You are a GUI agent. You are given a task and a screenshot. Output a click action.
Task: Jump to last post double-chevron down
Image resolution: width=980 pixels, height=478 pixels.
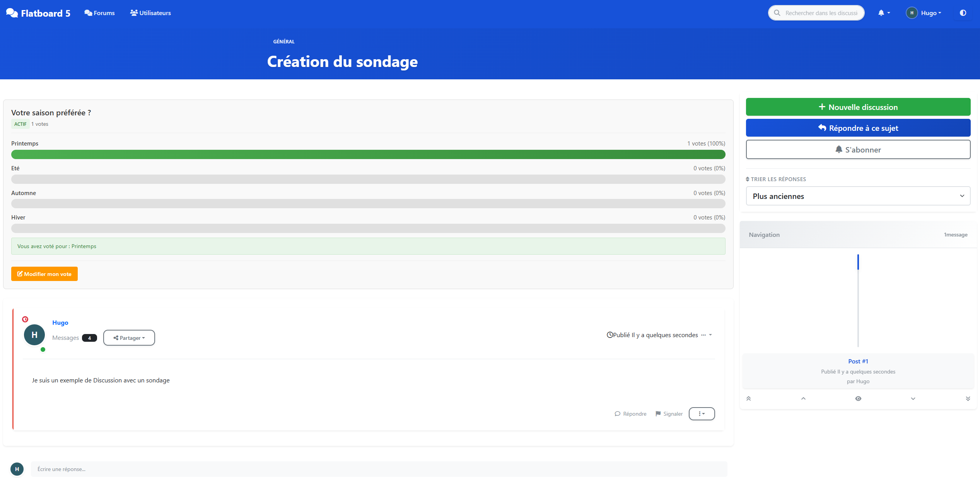(x=968, y=399)
